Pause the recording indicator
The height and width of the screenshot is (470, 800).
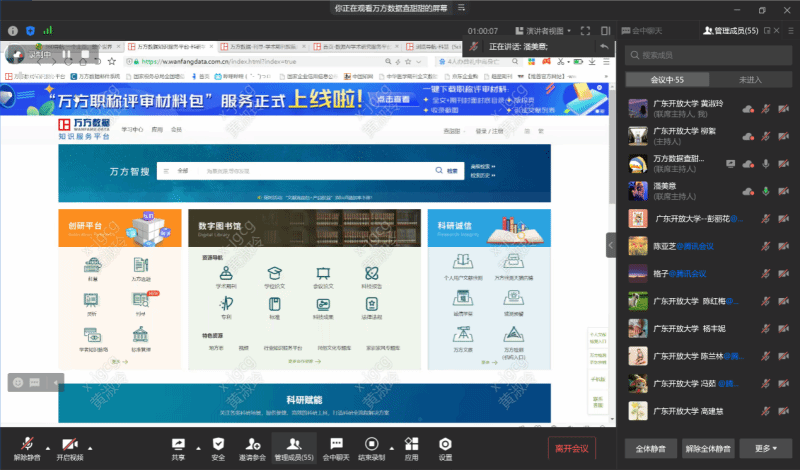[x=66, y=54]
